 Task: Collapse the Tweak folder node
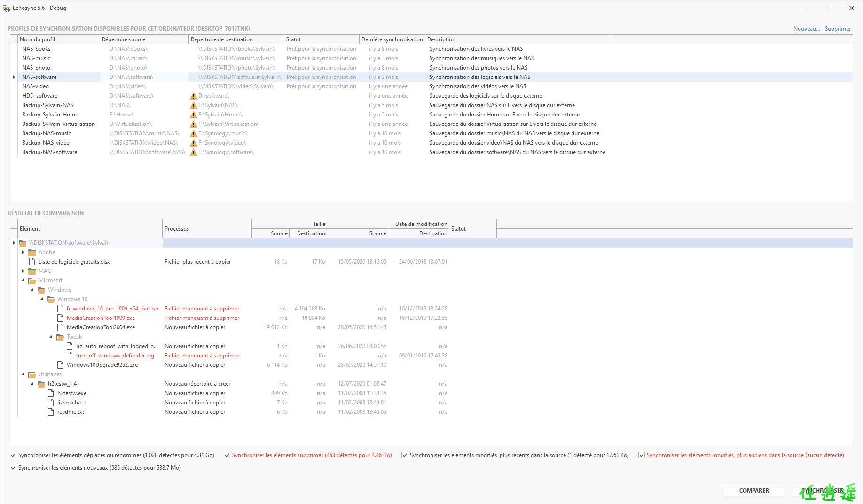coord(51,337)
